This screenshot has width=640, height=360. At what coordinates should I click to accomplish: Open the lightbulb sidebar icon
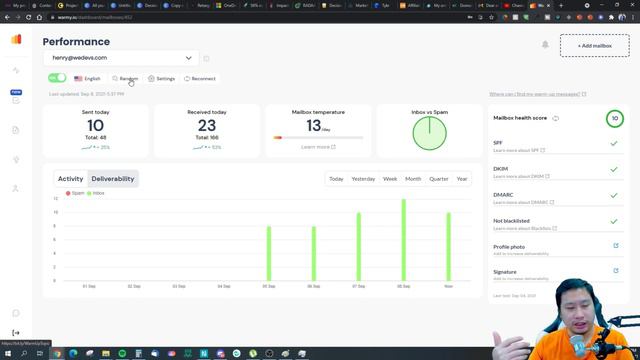(x=16, y=159)
